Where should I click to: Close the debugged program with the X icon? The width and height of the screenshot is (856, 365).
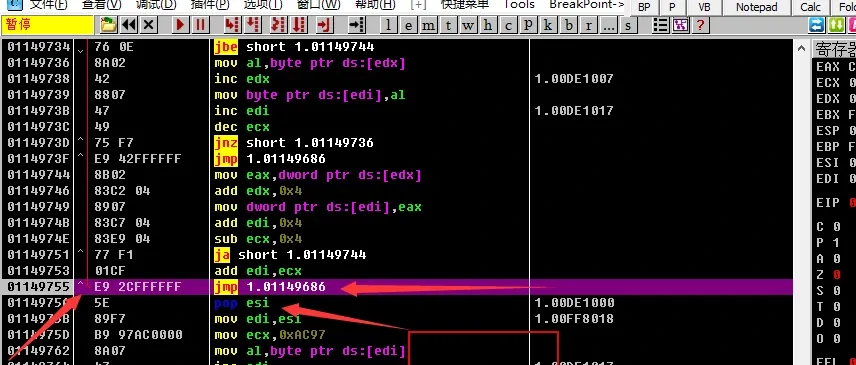coord(149,25)
